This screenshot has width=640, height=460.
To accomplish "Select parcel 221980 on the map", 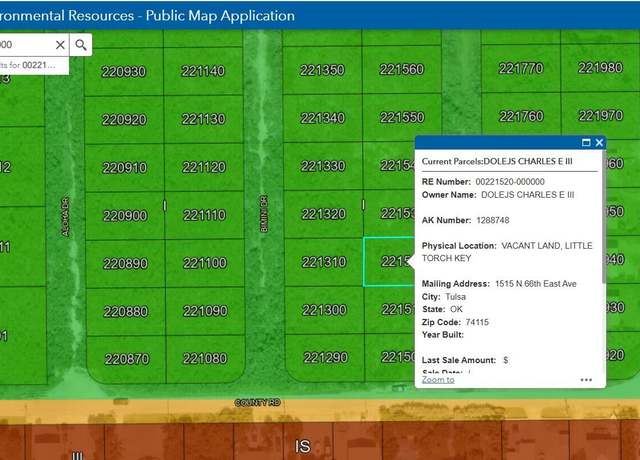I will [x=600, y=67].
